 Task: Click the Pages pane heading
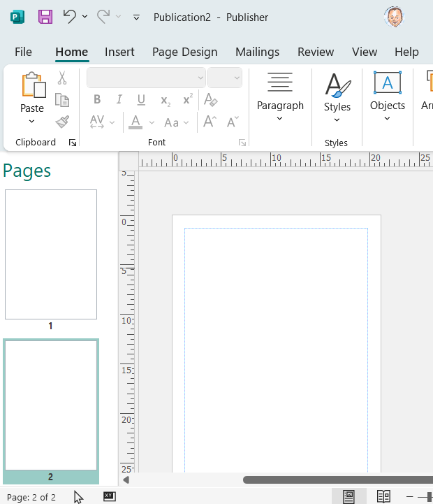[x=27, y=171]
